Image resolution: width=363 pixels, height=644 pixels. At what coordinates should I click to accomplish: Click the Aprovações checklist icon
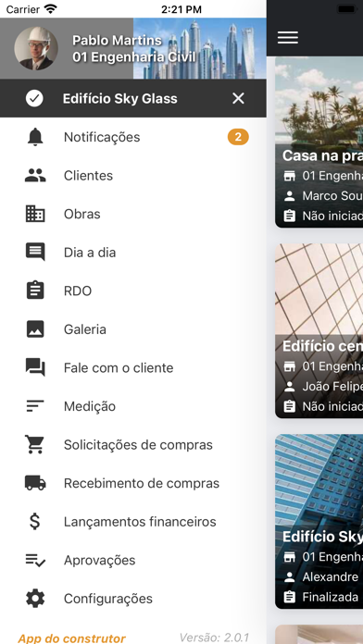[35, 560]
